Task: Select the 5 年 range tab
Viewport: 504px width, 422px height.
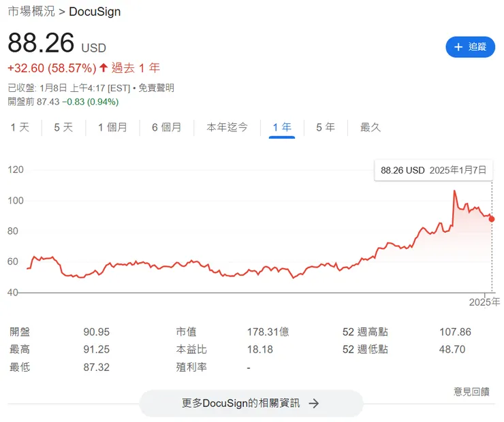Action: click(x=326, y=127)
